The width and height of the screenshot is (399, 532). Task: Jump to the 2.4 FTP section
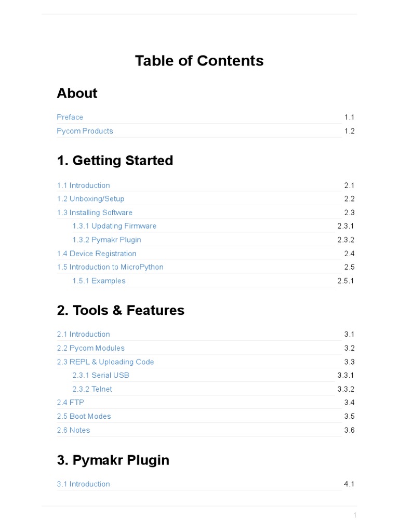coord(70,403)
